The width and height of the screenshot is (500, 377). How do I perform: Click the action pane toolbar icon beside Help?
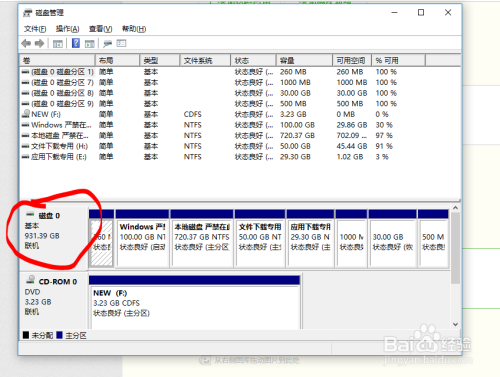(x=90, y=43)
